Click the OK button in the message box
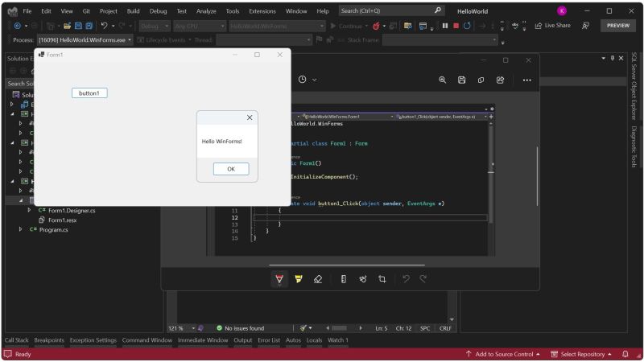 pyautogui.click(x=231, y=169)
